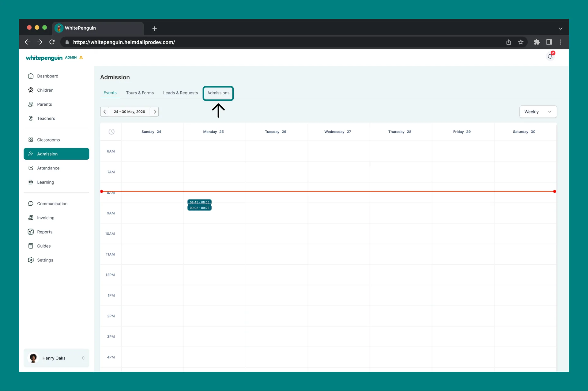Open the browser share icon
Image resolution: width=588 pixels, height=391 pixels.
click(509, 42)
